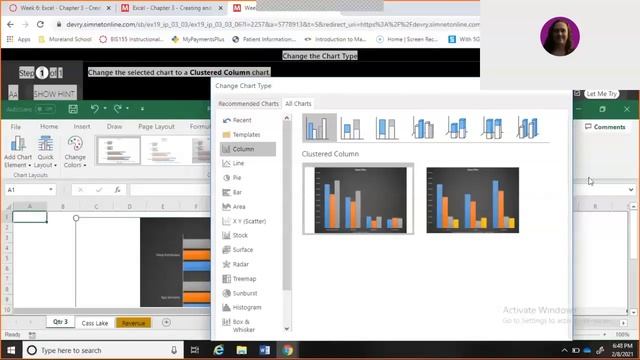Click the taskbar search box

(102, 350)
